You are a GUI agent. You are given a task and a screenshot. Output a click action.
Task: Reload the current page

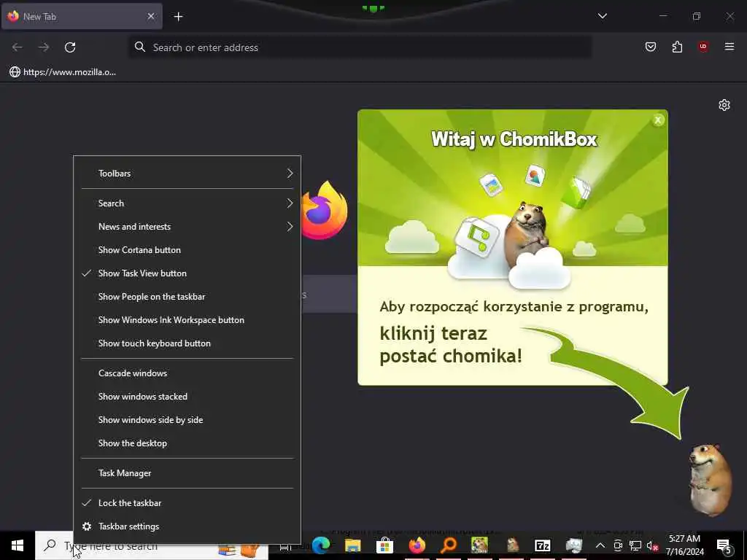pyautogui.click(x=70, y=47)
